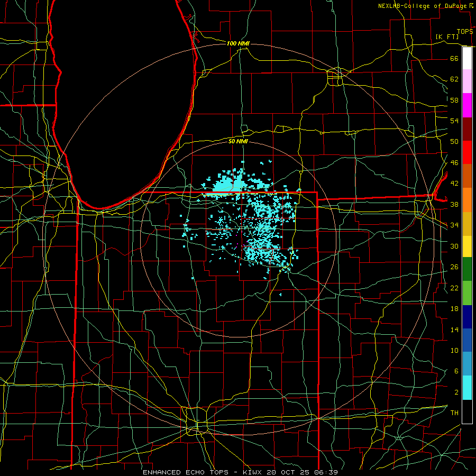Click the yellow swatch between 30 and 34

click(467, 246)
